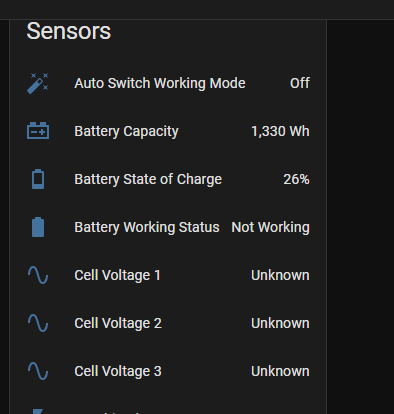Select the sine wave icon beside Cell Voltage 3
394x414 pixels.
[x=38, y=371]
